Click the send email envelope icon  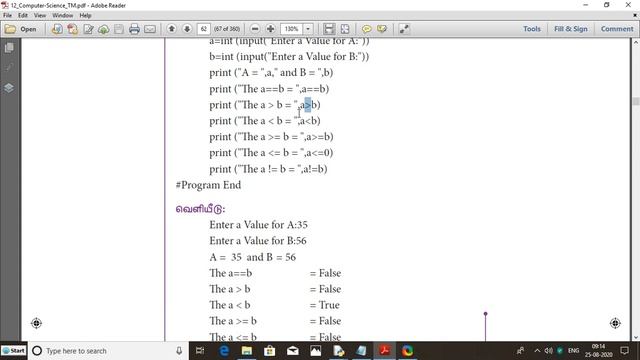click(150, 29)
